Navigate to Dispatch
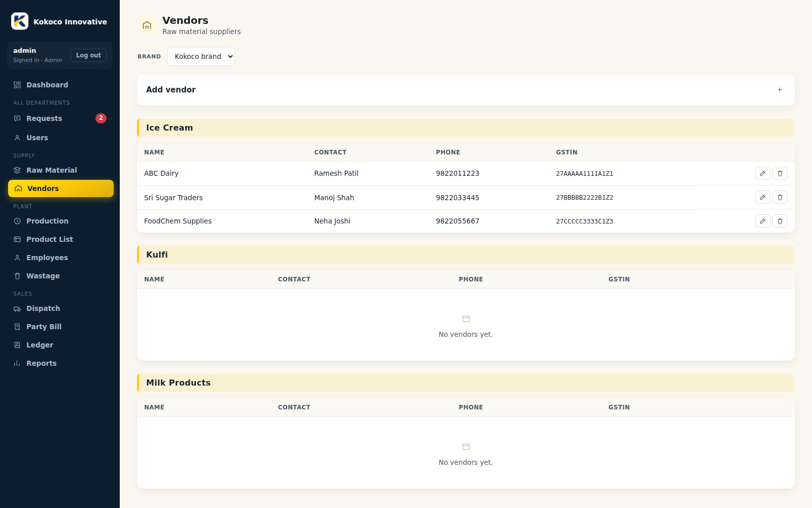The width and height of the screenshot is (812, 508). pyautogui.click(x=60, y=308)
